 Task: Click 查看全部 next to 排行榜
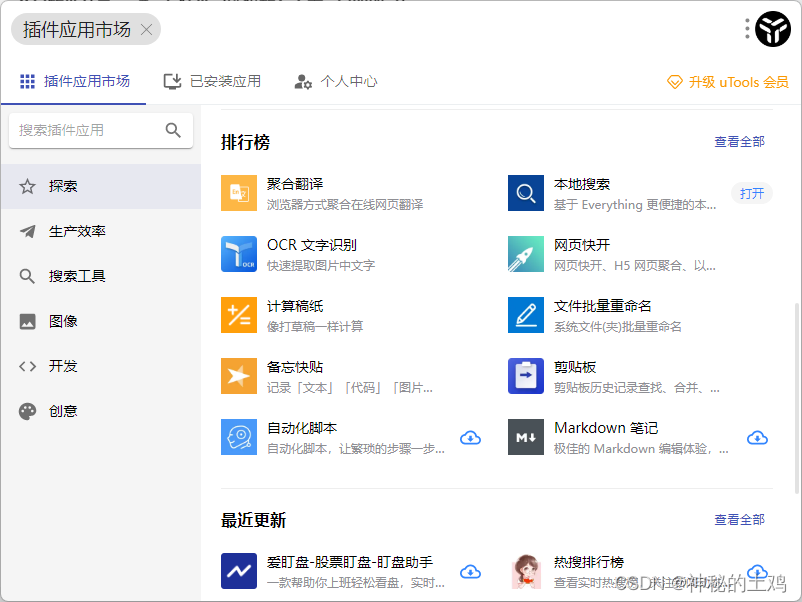(x=740, y=142)
